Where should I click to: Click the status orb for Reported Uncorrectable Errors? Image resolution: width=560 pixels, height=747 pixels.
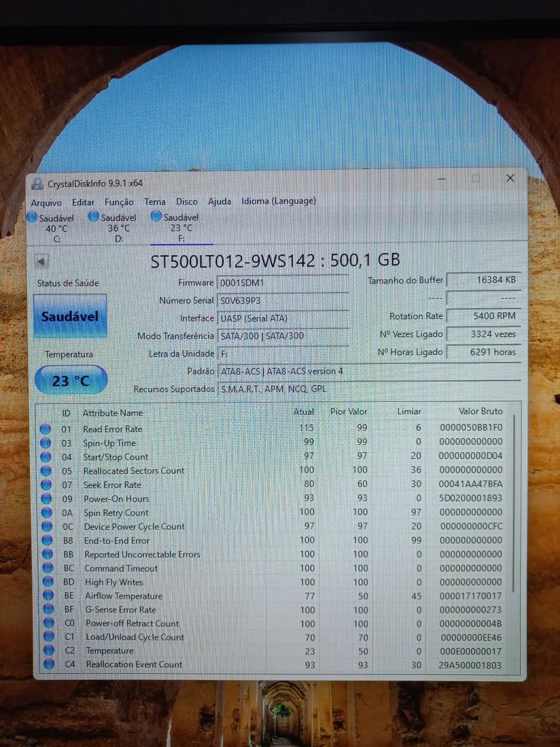coord(48,554)
